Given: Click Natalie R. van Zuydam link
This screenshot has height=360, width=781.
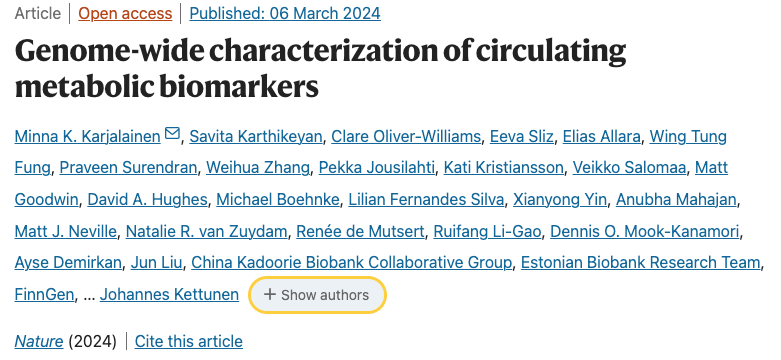Looking at the screenshot, I should [x=206, y=231].
